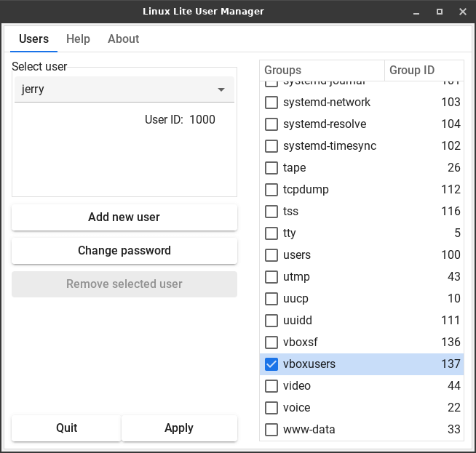Enable the tcpdump group checkbox
The image size is (476, 453).
pyautogui.click(x=271, y=190)
